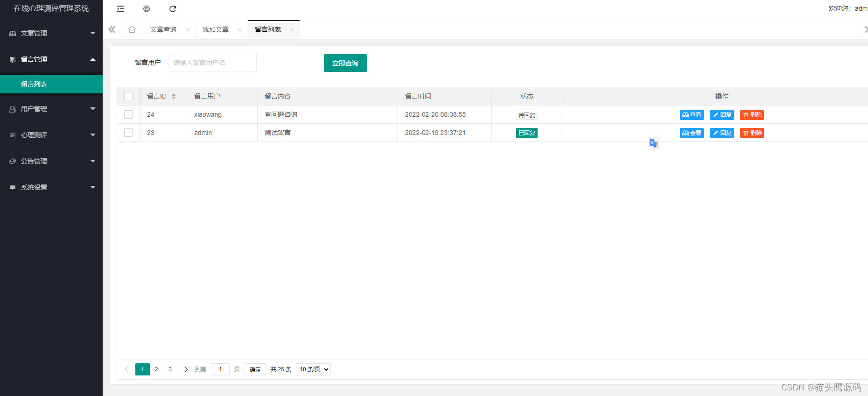This screenshot has width=868, height=396.
Task: Delete message 24 with 删除 button
Action: coord(752,115)
